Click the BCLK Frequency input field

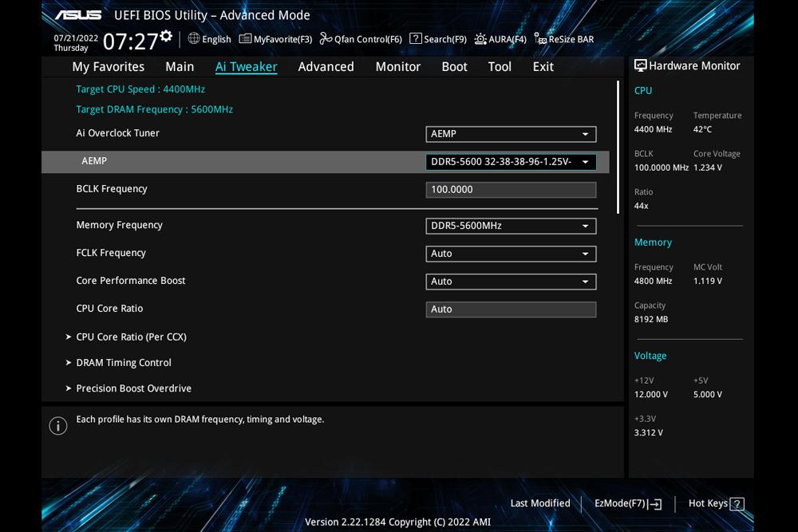511,190
